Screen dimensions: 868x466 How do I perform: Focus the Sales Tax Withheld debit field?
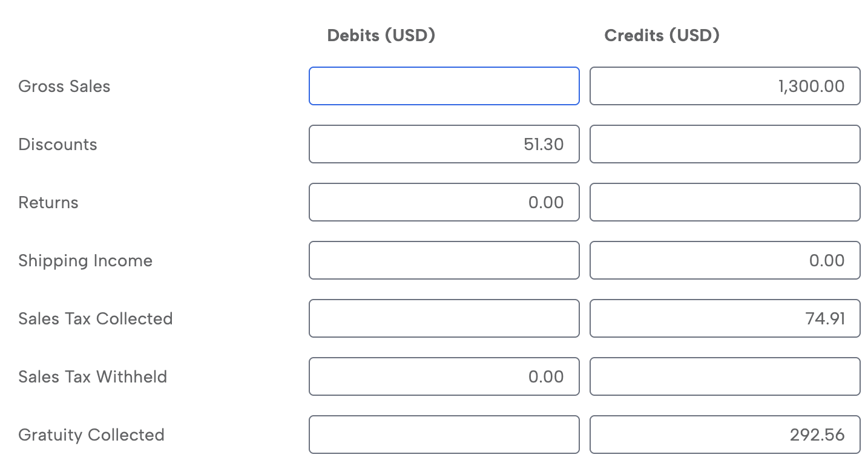pos(444,376)
